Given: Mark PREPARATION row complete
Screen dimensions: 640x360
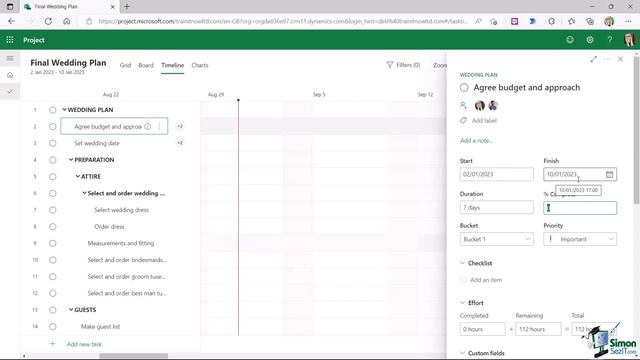Looking at the screenshot, I should (x=53, y=160).
